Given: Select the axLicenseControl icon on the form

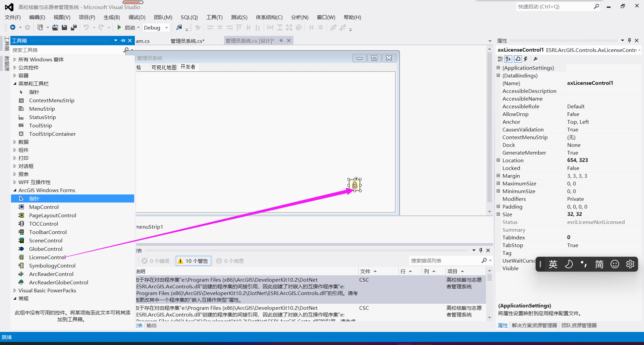Looking at the screenshot, I should coord(355,185).
